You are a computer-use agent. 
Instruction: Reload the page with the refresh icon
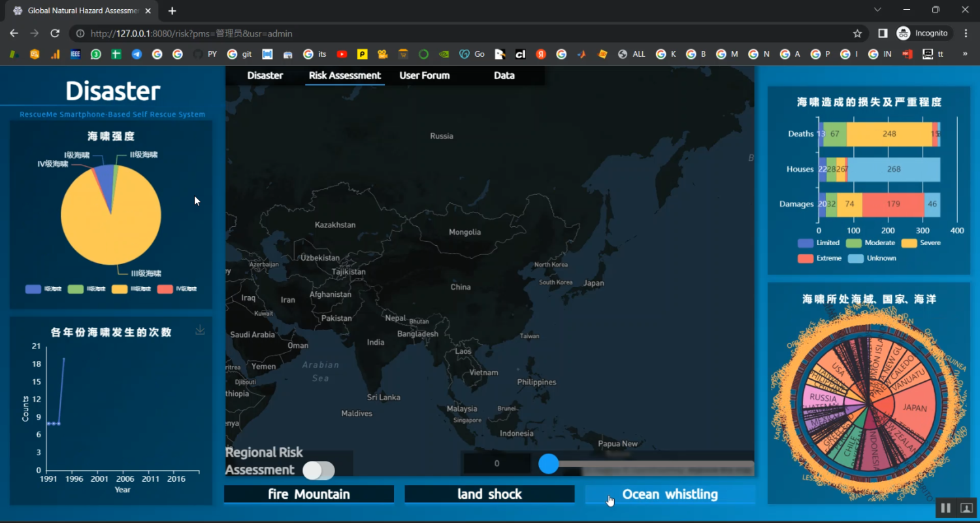click(x=55, y=33)
